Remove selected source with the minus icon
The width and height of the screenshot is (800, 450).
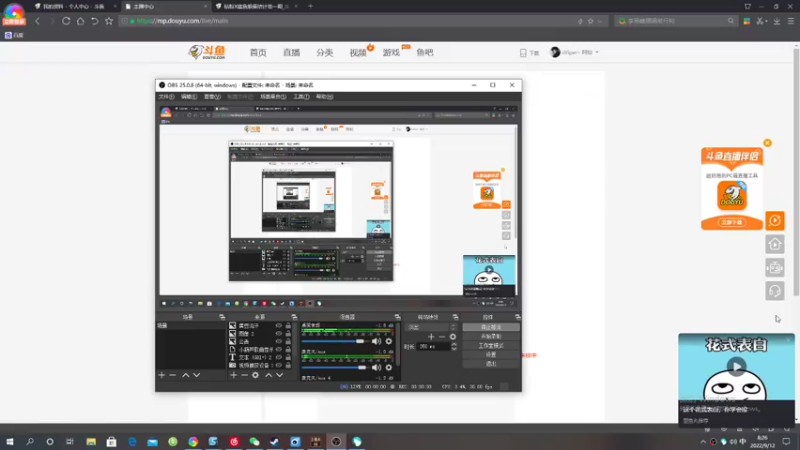pos(244,376)
